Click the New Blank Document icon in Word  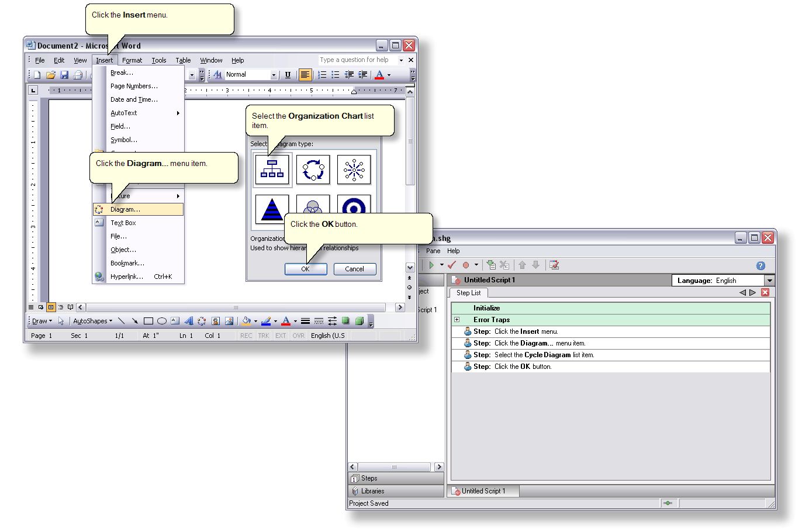[x=37, y=75]
